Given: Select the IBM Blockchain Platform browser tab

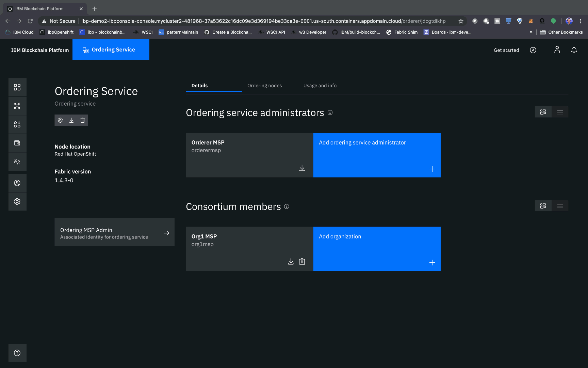Looking at the screenshot, I should pyautogui.click(x=45, y=9).
